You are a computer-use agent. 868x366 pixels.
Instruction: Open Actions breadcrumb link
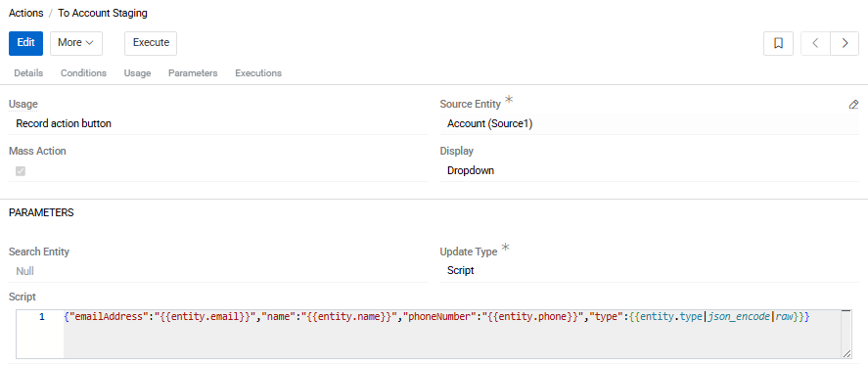26,13
